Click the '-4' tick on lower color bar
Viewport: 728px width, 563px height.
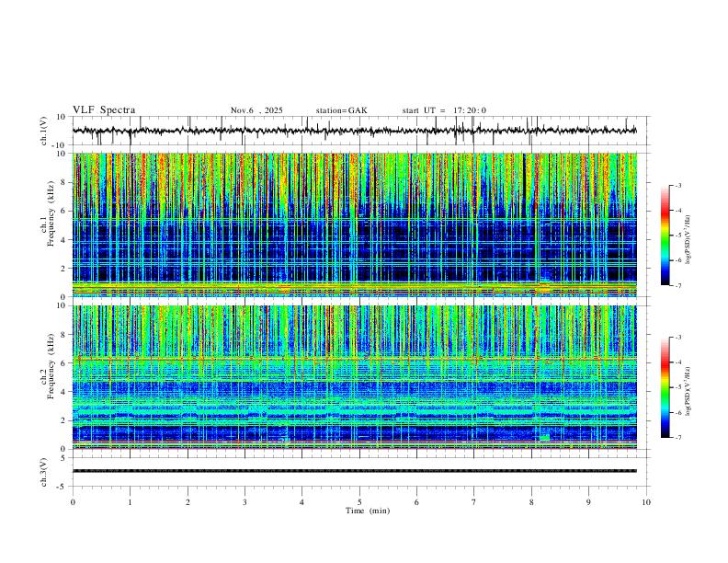(678, 362)
